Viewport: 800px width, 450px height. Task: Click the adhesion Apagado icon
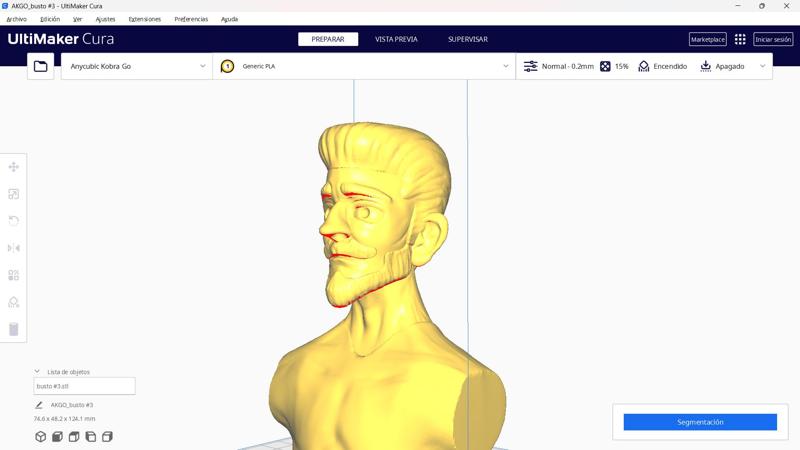click(x=706, y=66)
